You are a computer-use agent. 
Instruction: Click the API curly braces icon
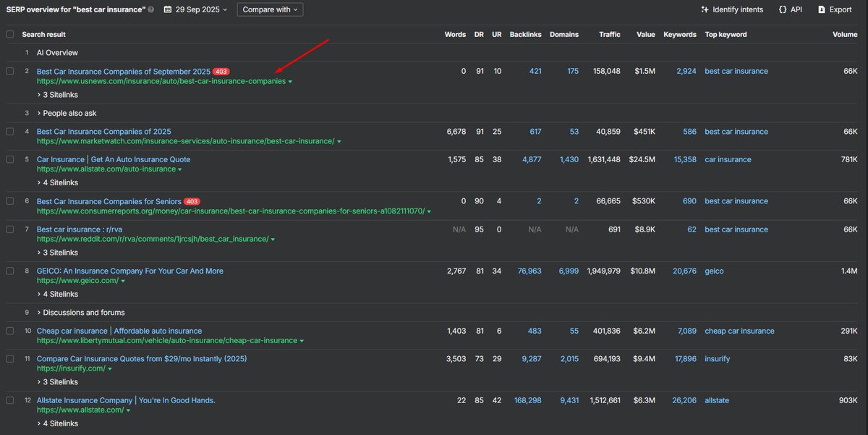tap(783, 9)
